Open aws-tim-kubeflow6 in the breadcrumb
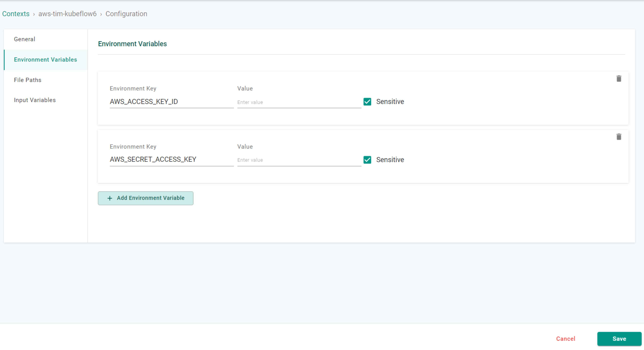 [67, 14]
